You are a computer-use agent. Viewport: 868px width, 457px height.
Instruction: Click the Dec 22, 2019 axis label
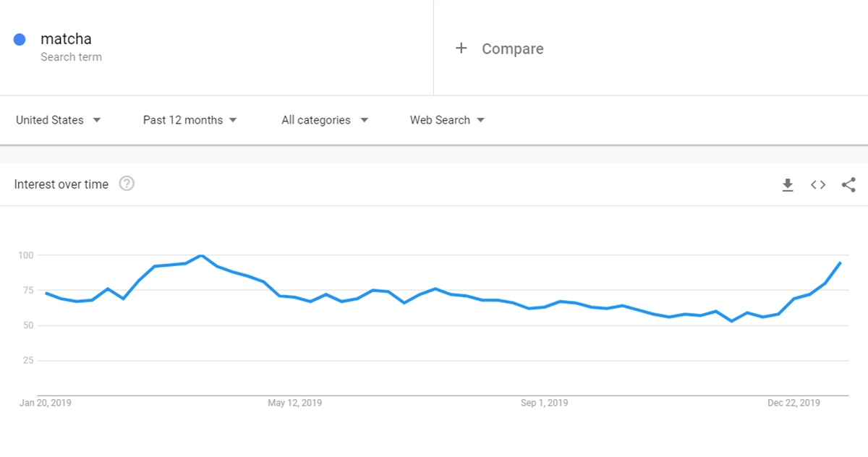(x=794, y=403)
